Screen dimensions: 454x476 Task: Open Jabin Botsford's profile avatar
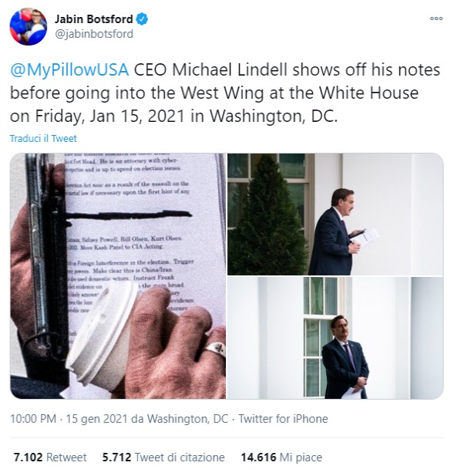click(29, 27)
